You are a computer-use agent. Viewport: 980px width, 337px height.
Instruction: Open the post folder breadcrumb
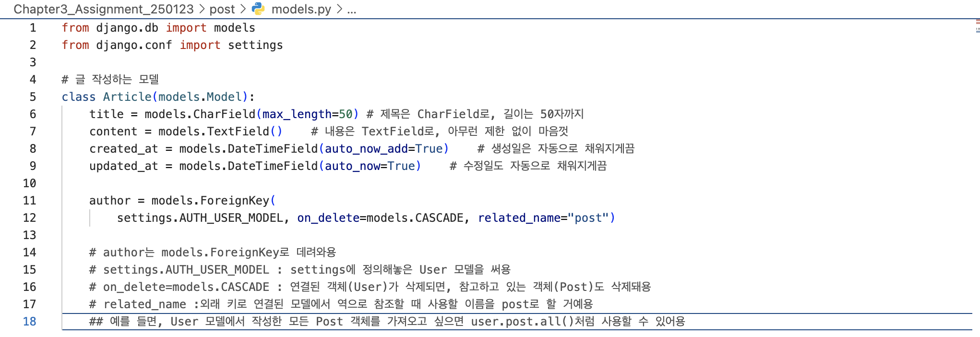pyautogui.click(x=222, y=9)
